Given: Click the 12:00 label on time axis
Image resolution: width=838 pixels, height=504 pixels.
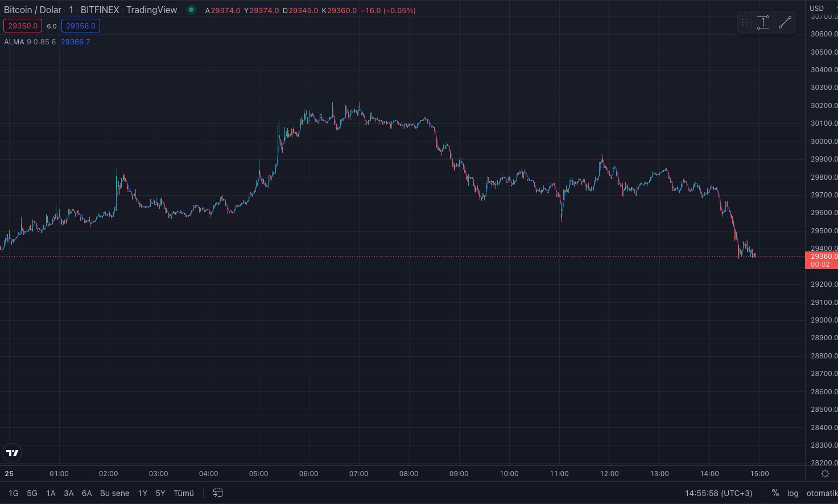Looking at the screenshot, I should coord(609,473).
